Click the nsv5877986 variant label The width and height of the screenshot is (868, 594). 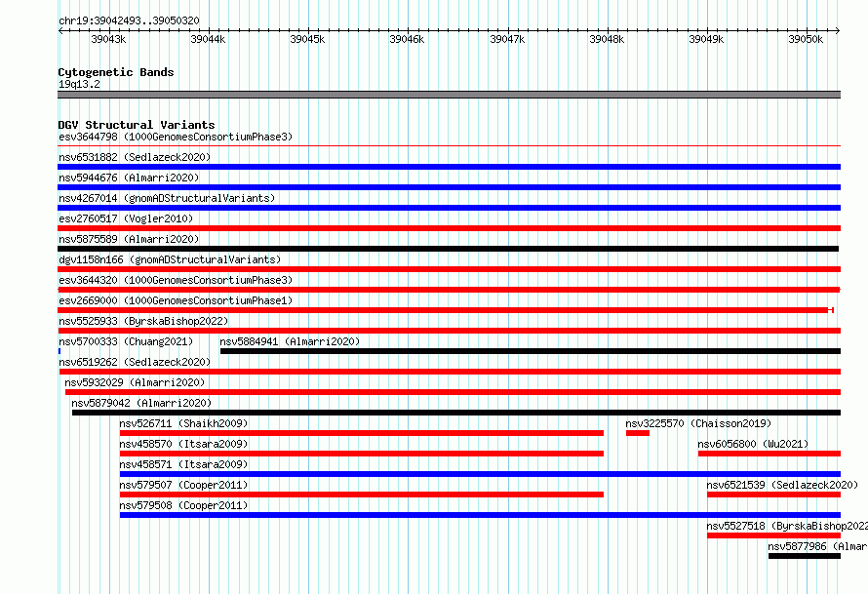click(817, 546)
